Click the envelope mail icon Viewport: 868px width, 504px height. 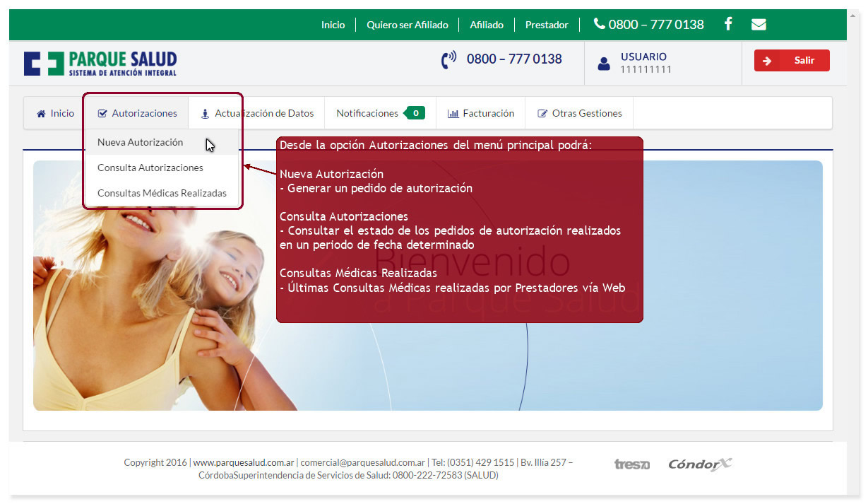pyautogui.click(x=759, y=24)
